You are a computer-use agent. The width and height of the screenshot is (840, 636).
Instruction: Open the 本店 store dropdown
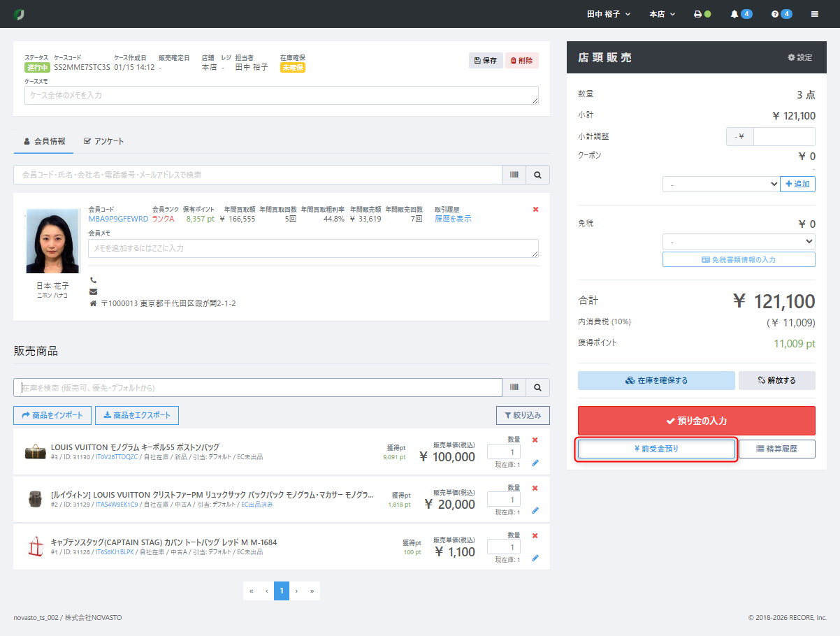[x=662, y=14]
